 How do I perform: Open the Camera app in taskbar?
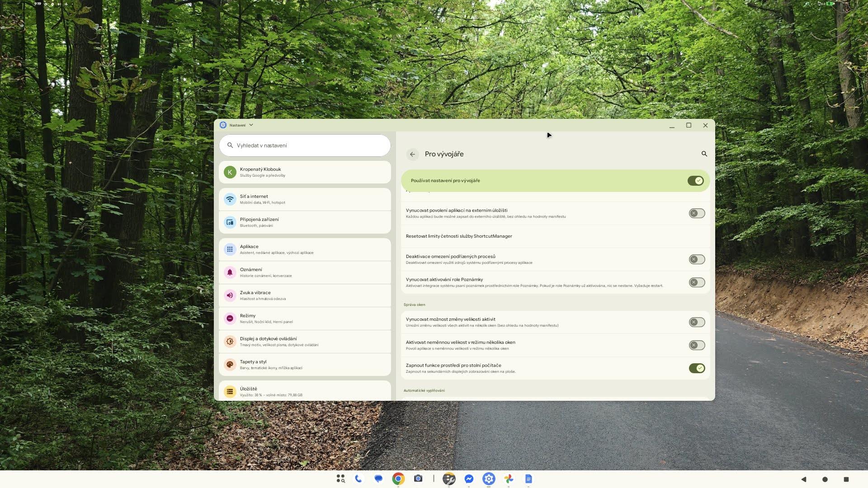(418, 479)
